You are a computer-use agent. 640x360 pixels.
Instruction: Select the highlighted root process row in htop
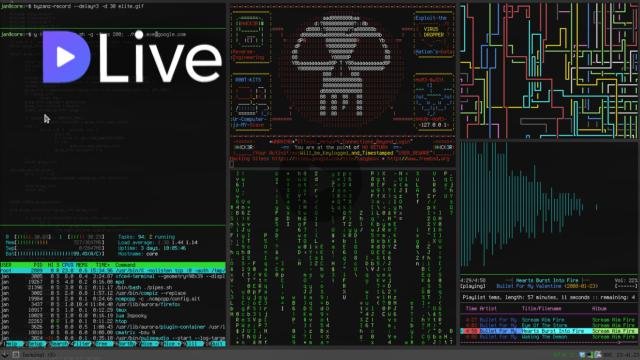(x=113, y=270)
